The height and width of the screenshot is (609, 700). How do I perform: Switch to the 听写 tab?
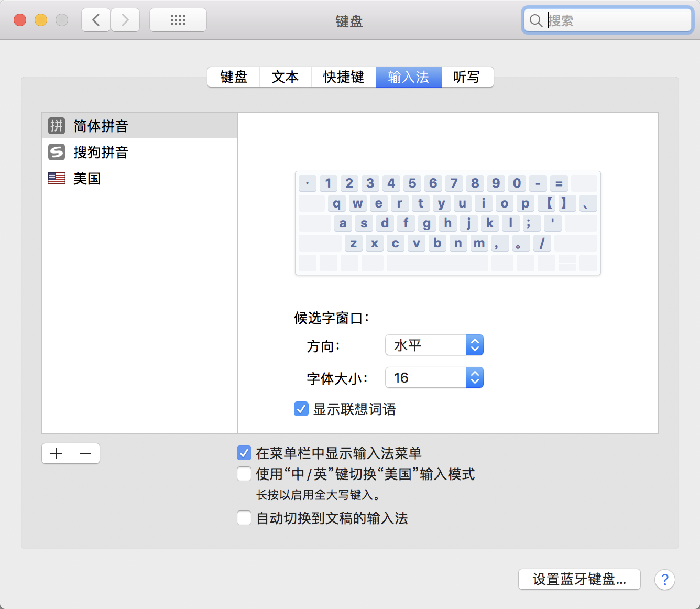[x=466, y=77]
